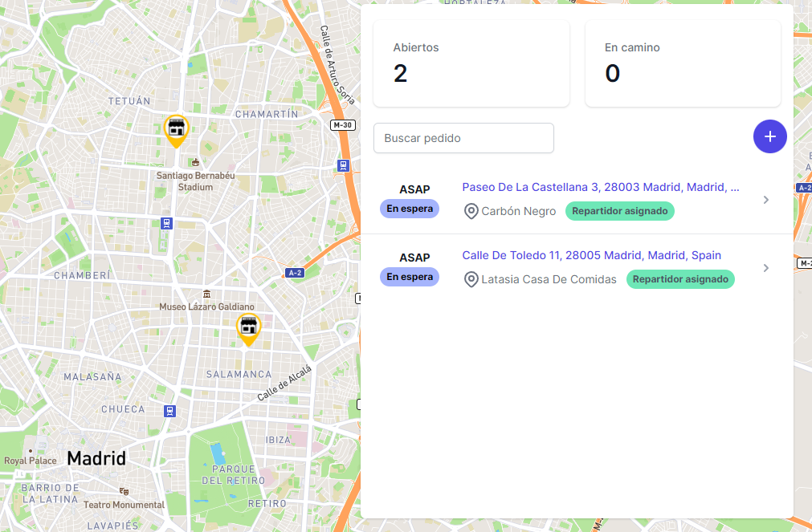Select the Museo Lázaro Galdiano museum icon

pos(207,294)
